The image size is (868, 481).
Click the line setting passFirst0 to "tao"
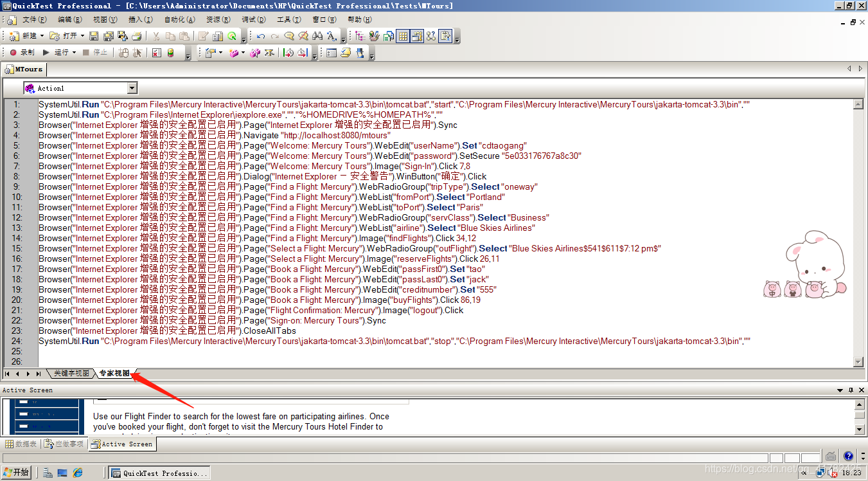262,269
